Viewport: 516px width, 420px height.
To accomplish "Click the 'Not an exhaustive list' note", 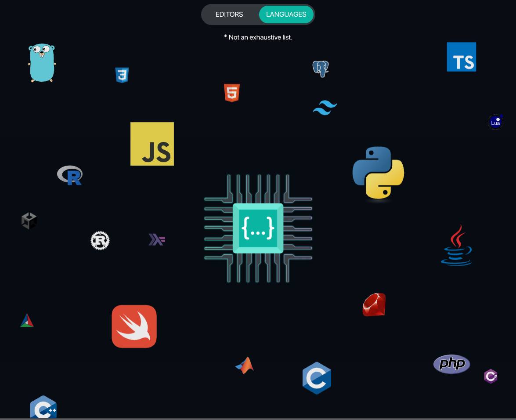I will click(258, 37).
